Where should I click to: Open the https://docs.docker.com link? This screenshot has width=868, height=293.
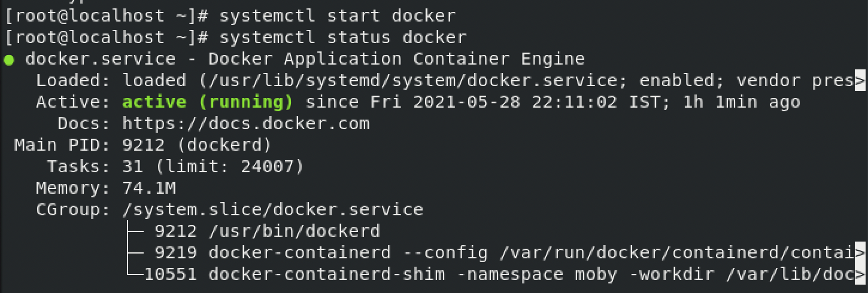[246, 124]
